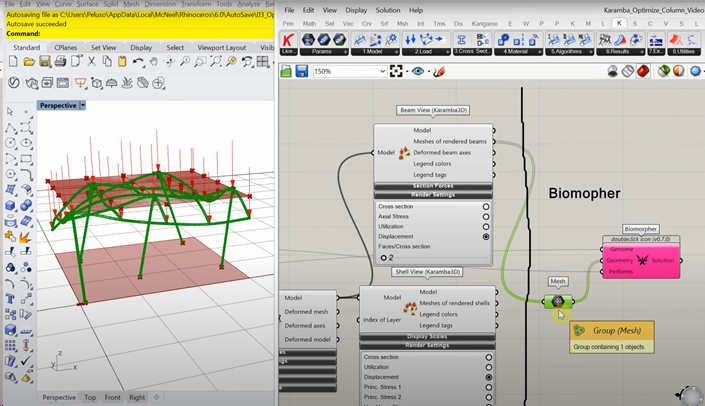Select the Pan hand tool
Image resolution: width=705 pixels, height=406 pixels.
coord(154,62)
